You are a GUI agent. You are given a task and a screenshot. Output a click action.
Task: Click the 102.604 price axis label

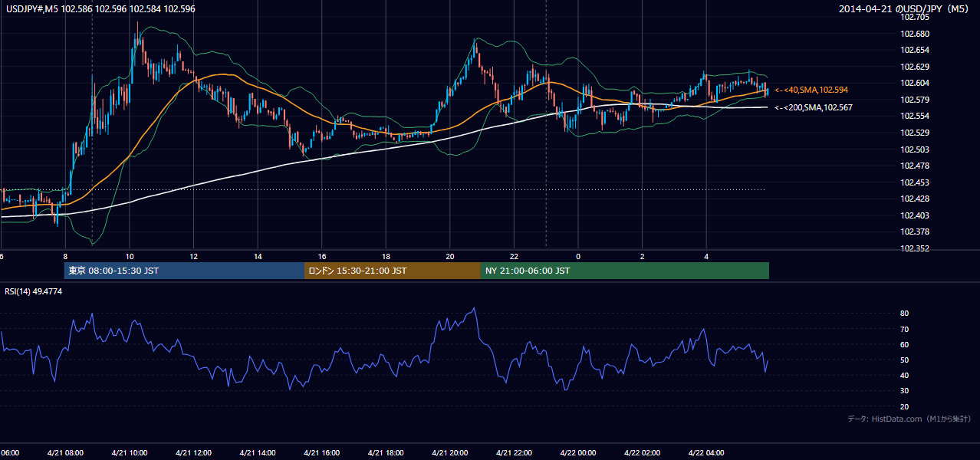pyautogui.click(x=914, y=83)
